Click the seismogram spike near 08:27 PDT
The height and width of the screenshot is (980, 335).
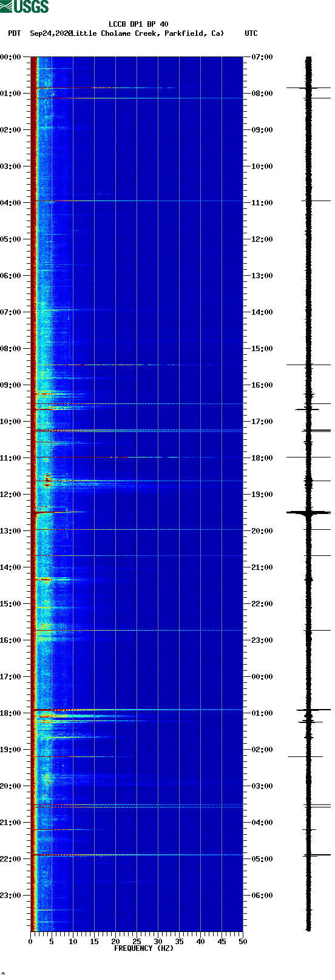tap(308, 365)
